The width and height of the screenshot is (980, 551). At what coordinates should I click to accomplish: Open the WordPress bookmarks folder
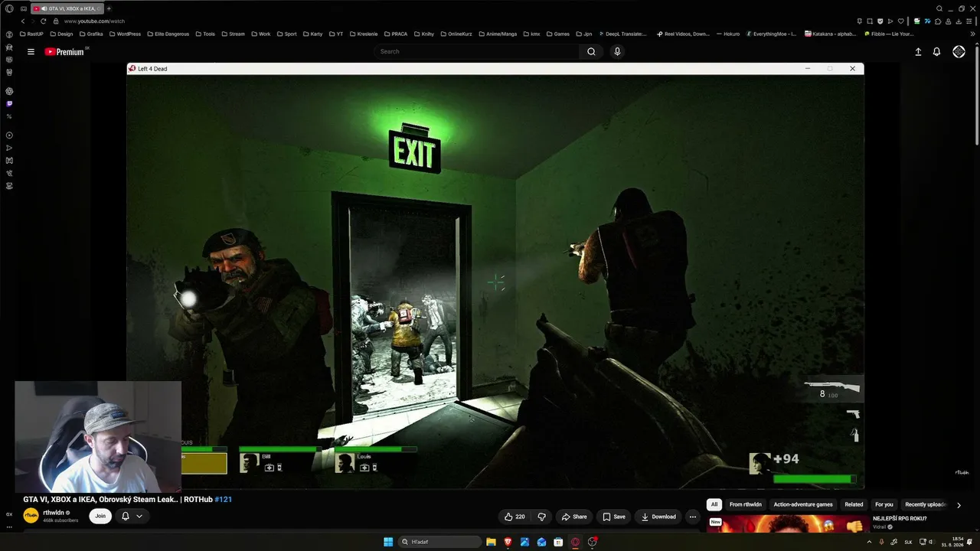pyautogui.click(x=125, y=34)
